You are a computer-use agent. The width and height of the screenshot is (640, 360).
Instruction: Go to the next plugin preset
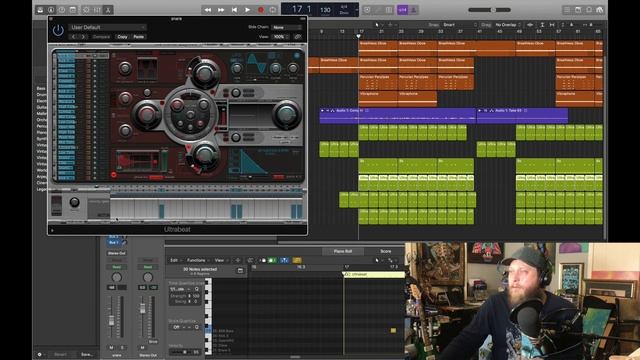[83, 37]
